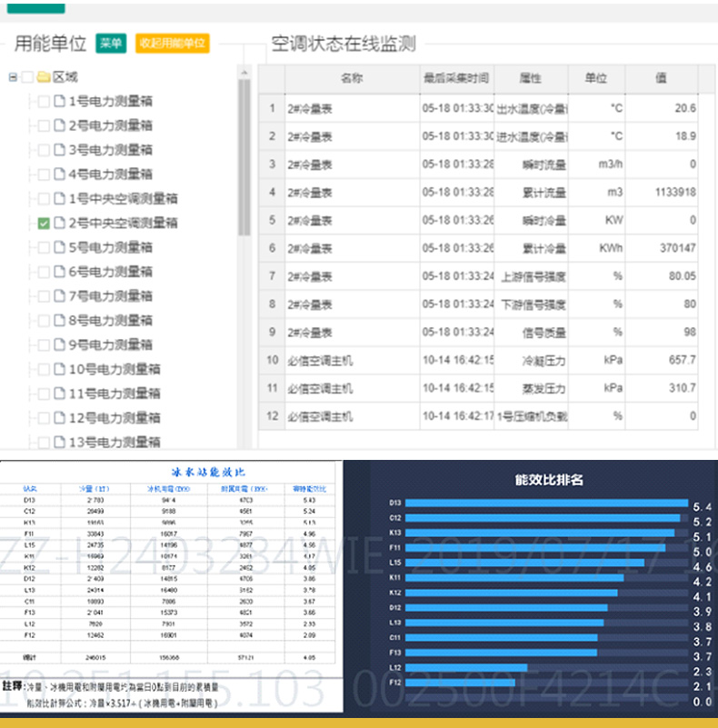Click the 3号电力测量箱 file icon
This screenshot has width=718, height=728.
(x=59, y=149)
